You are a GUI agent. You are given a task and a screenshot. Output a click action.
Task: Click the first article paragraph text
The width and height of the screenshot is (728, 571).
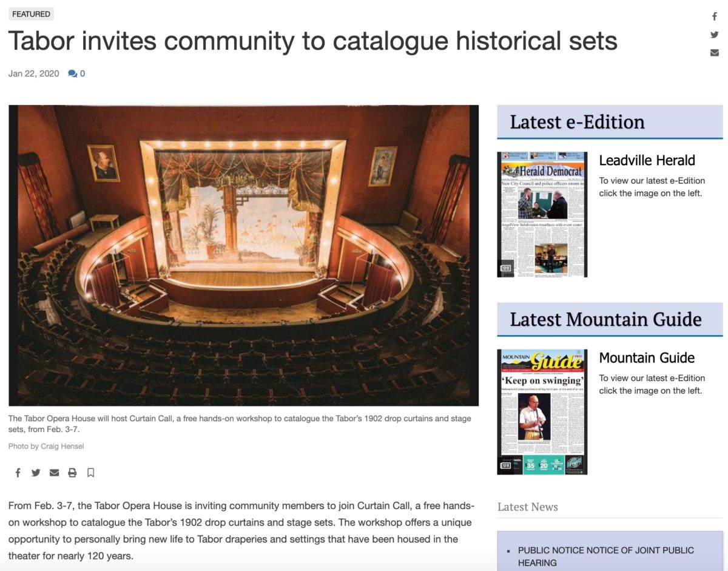(x=241, y=531)
